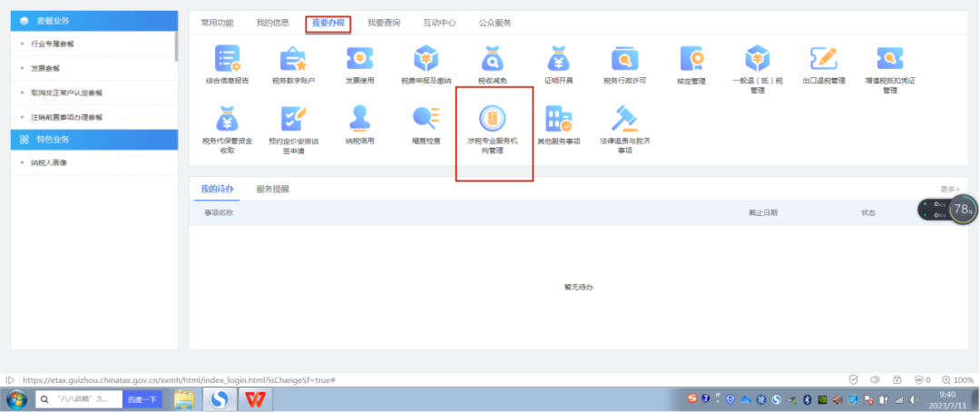Switch to 我要查询 tab

point(383,23)
